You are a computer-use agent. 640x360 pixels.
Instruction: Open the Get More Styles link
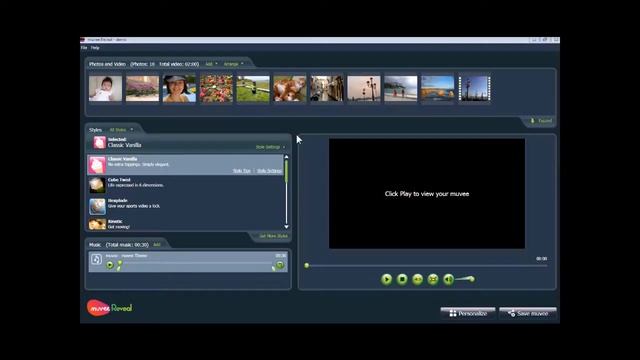coord(273,236)
